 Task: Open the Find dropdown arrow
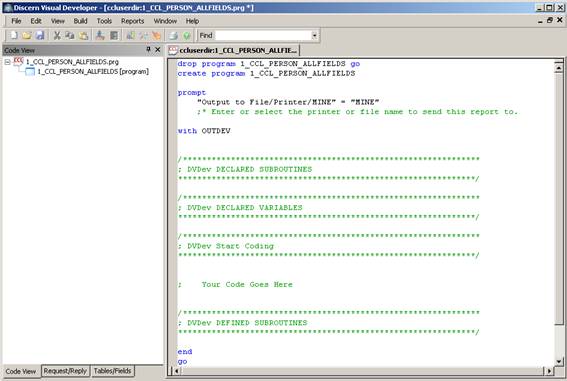314,35
